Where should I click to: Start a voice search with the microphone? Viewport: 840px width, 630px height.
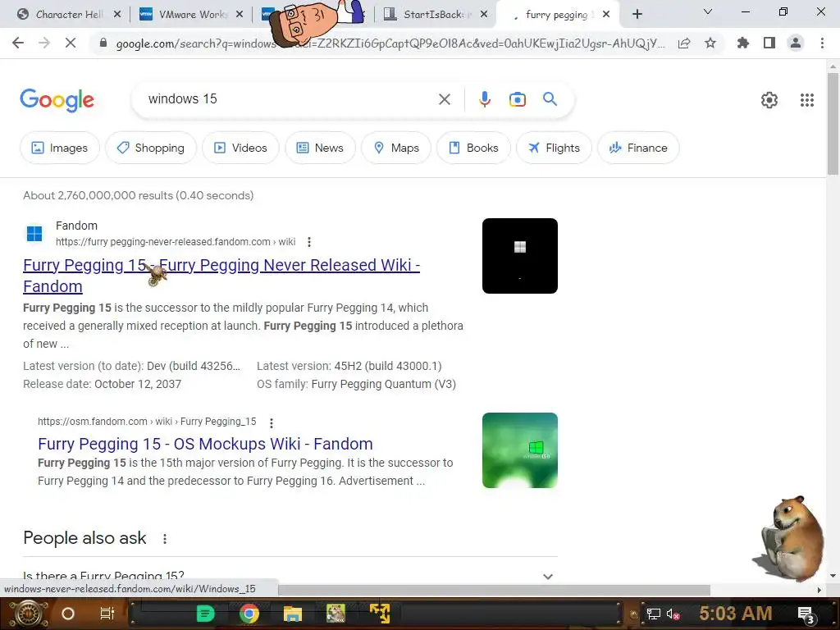(x=484, y=99)
